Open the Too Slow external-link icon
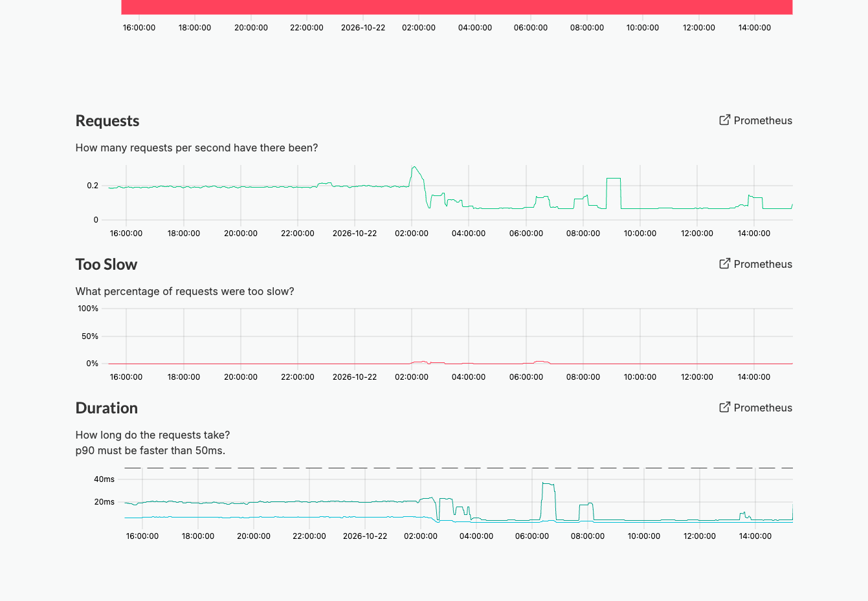This screenshot has width=868, height=601. point(725,263)
